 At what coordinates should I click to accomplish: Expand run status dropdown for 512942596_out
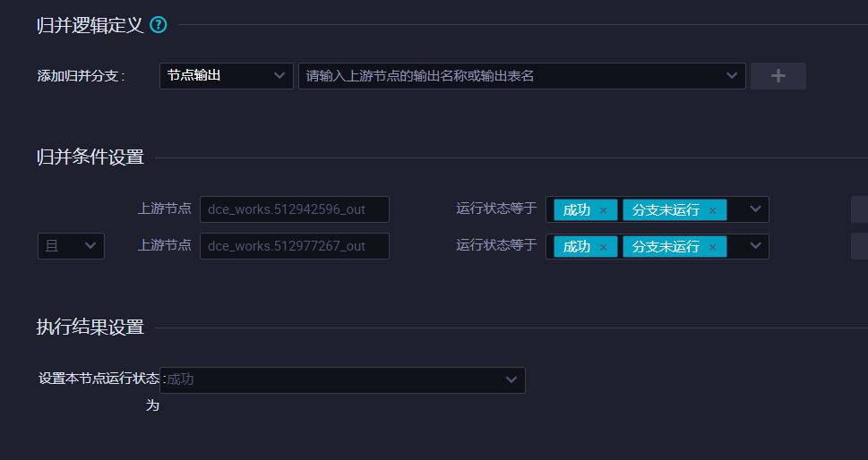click(x=755, y=209)
